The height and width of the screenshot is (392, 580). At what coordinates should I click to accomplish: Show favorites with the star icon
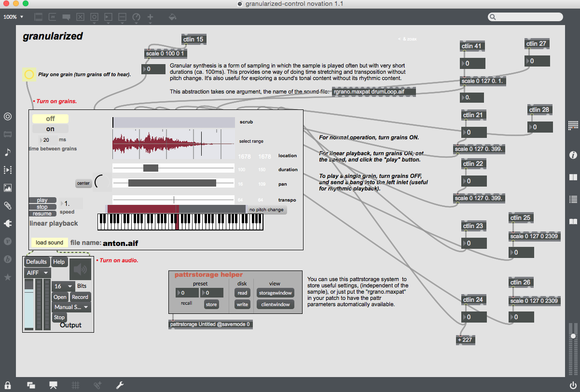click(x=8, y=277)
